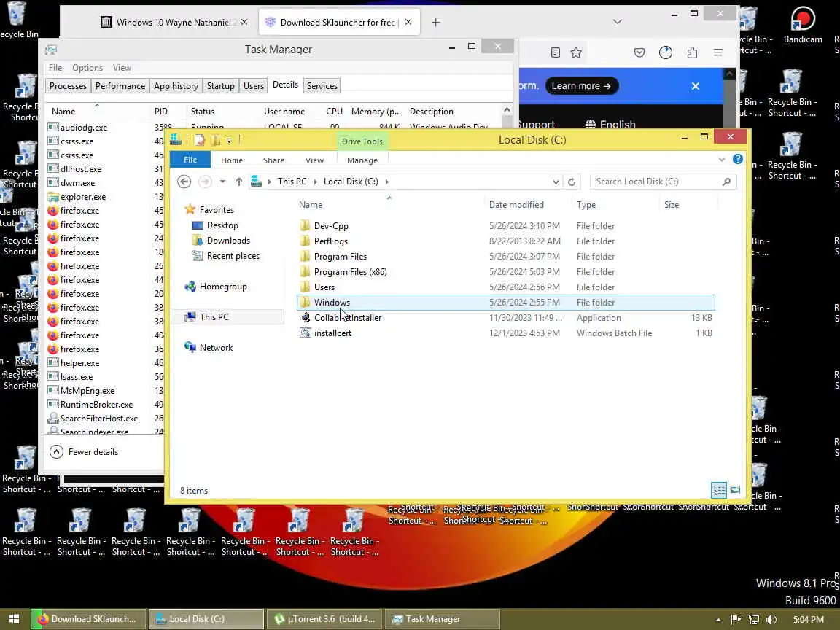Show hidden tray icons arrow
The height and width of the screenshot is (630, 840).
pyautogui.click(x=717, y=620)
